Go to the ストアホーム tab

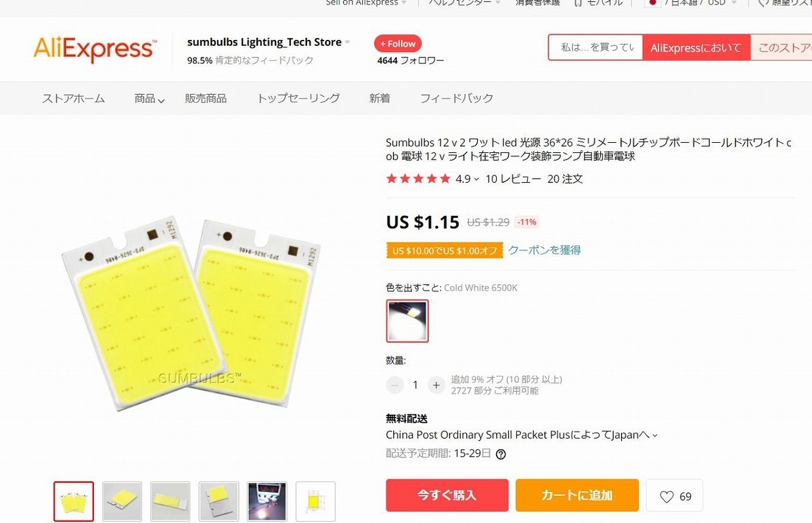[x=73, y=99]
